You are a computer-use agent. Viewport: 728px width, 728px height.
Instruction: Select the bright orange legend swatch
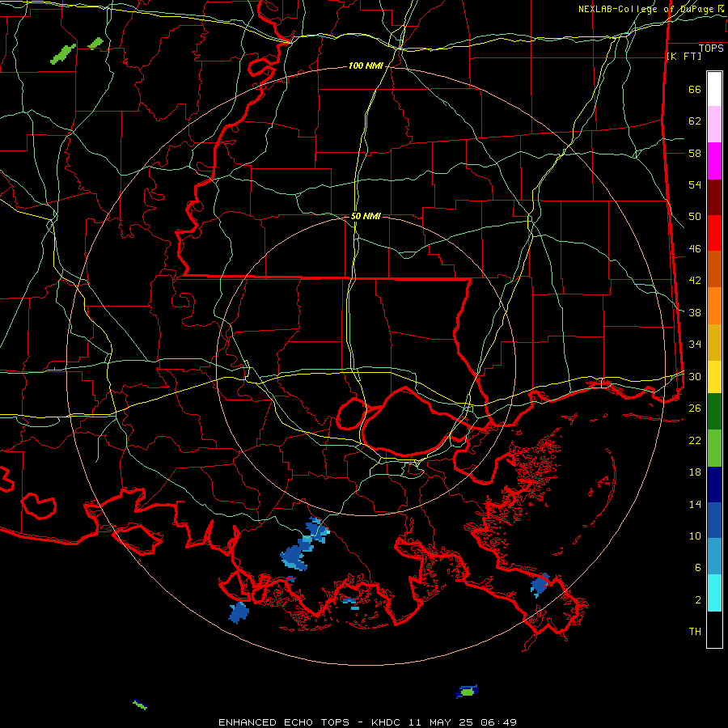tap(714, 306)
